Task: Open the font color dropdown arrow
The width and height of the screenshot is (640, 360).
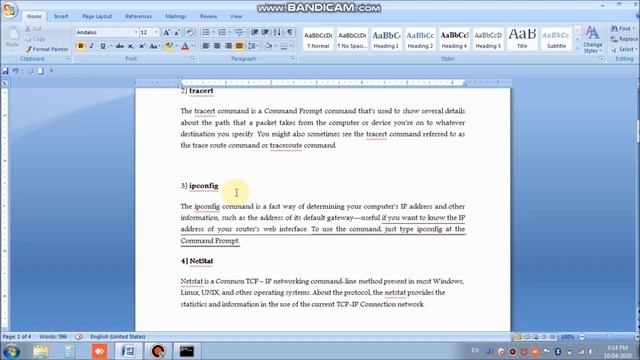Action: pyautogui.click(x=192, y=46)
